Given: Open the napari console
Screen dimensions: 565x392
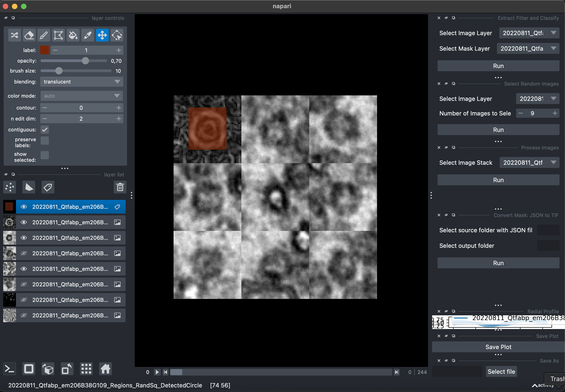Looking at the screenshot, I should point(10,369).
